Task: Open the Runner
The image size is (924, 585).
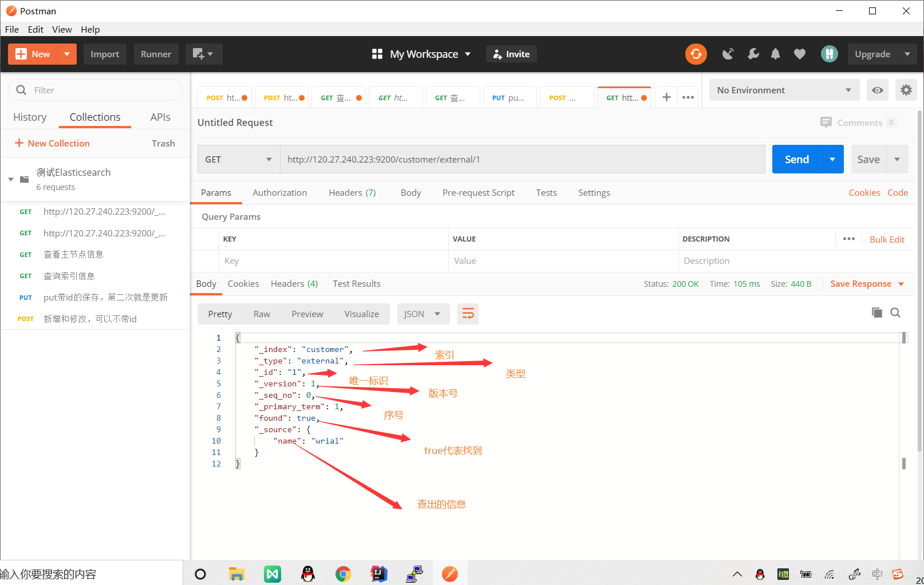Action: point(156,54)
